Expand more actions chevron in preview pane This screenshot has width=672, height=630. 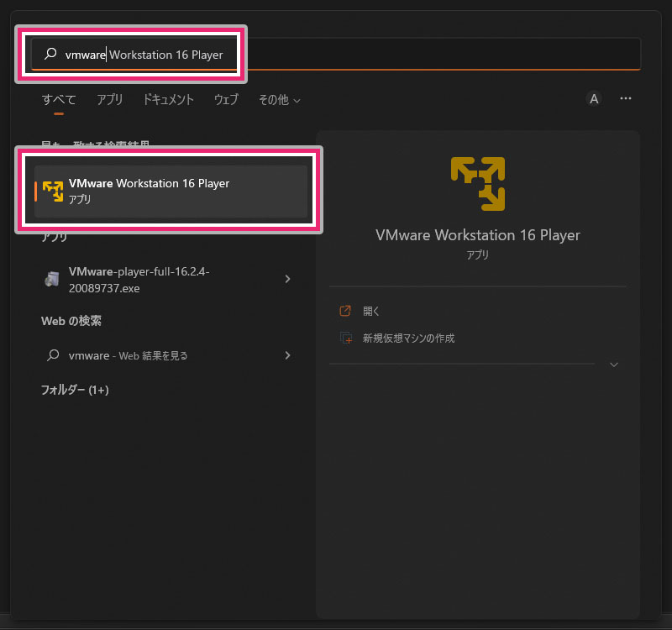point(614,365)
